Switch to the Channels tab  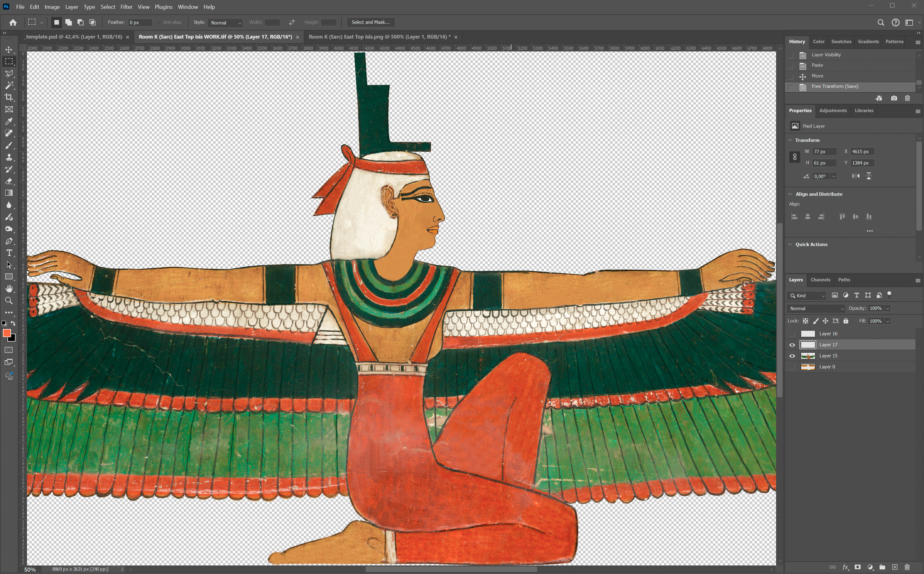(x=820, y=280)
